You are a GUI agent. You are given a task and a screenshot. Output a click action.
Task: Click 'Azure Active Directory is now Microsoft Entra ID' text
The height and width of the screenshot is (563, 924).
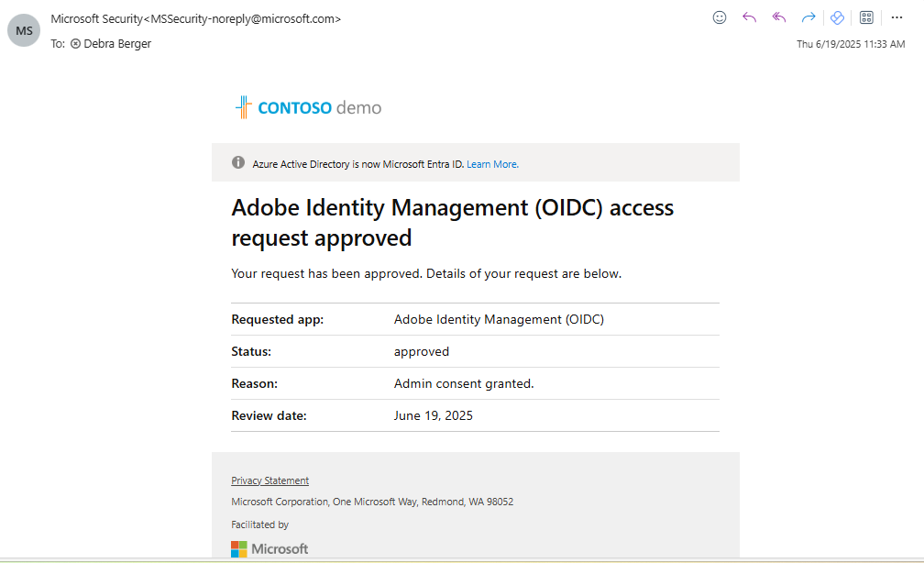coord(358,164)
